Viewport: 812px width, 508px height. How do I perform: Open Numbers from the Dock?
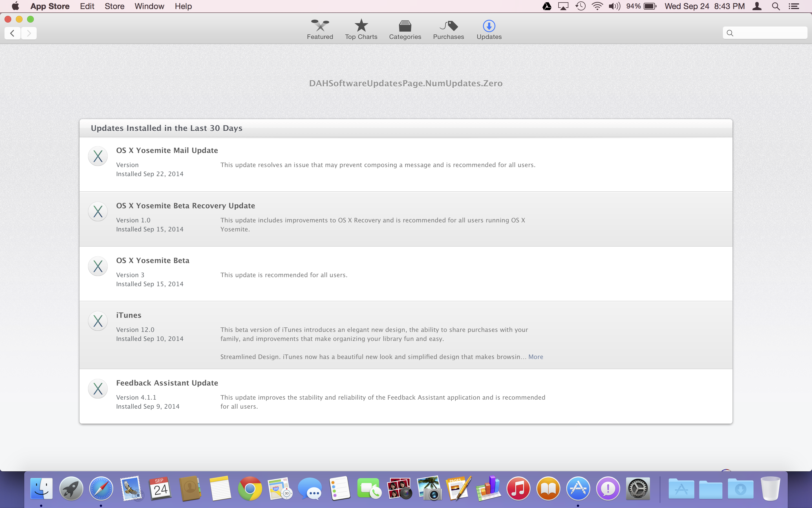pos(489,489)
